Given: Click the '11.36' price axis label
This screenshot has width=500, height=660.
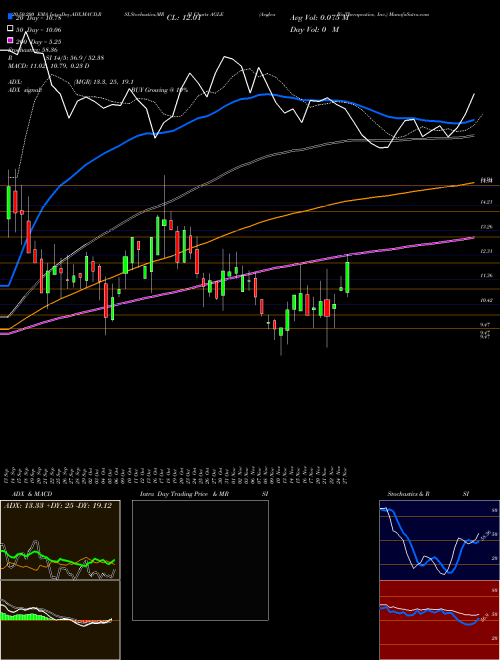Looking at the screenshot, I should click(x=487, y=276).
